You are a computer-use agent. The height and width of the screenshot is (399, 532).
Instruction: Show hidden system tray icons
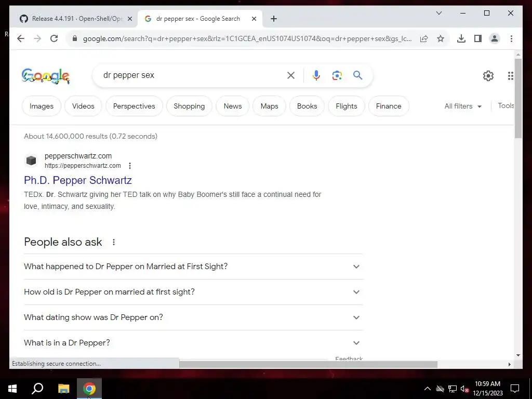tap(428, 389)
